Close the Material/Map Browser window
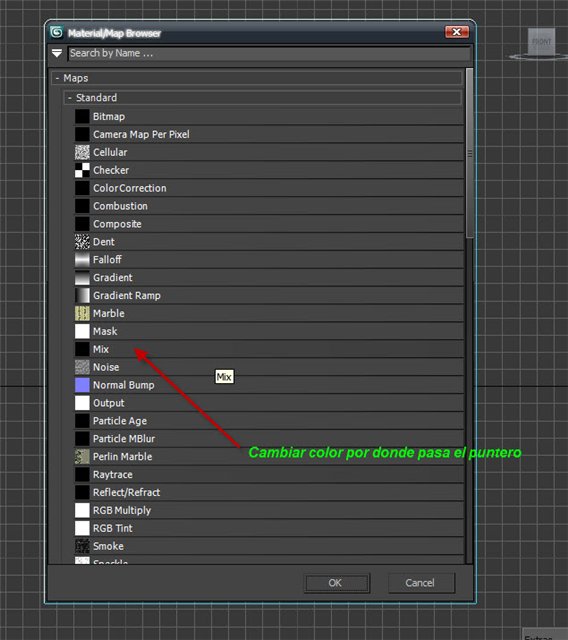The width and height of the screenshot is (568, 640). point(457,32)
